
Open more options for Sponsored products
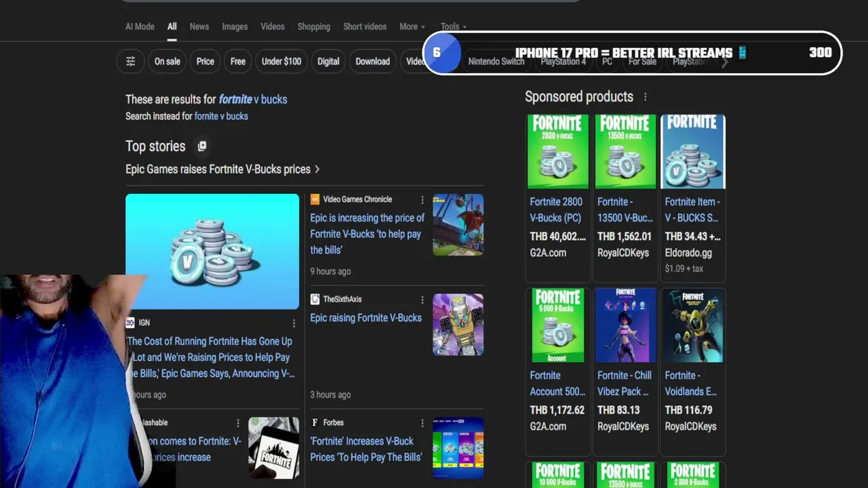645,97
